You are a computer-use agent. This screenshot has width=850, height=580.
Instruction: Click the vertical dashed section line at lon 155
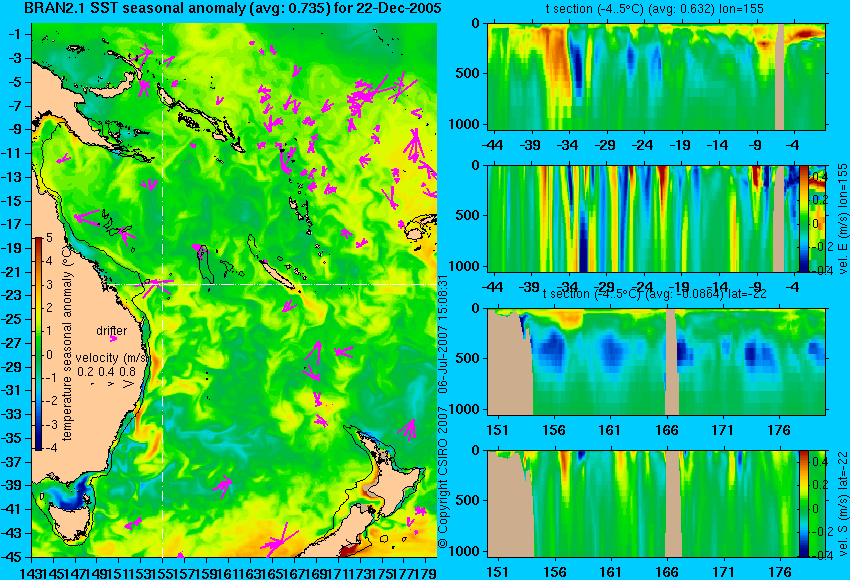click(163, 290)
